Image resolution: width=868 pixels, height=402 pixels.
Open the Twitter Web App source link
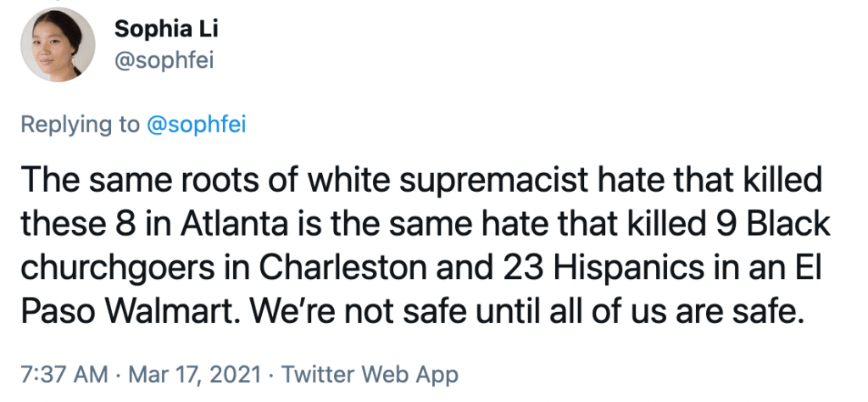point(370,374)
